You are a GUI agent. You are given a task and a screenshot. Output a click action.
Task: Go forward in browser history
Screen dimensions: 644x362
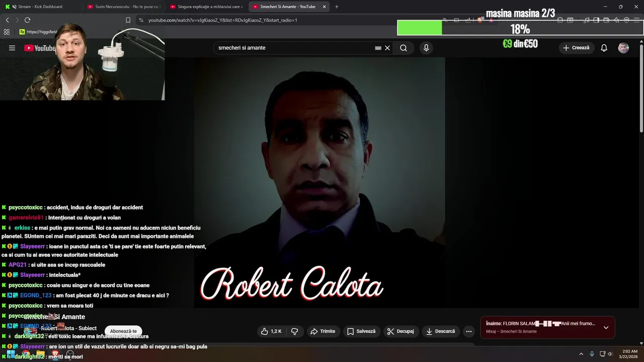[x=17, y=20]
